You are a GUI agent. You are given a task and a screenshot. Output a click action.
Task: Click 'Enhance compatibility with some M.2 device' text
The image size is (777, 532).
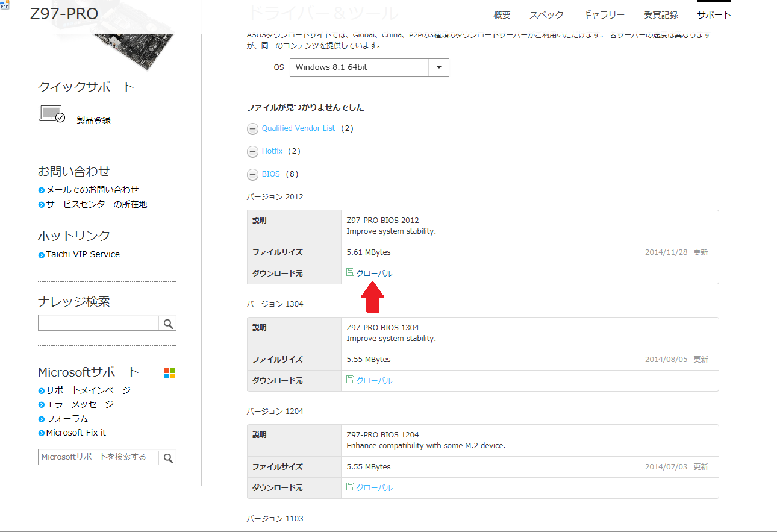pos(426,446)
